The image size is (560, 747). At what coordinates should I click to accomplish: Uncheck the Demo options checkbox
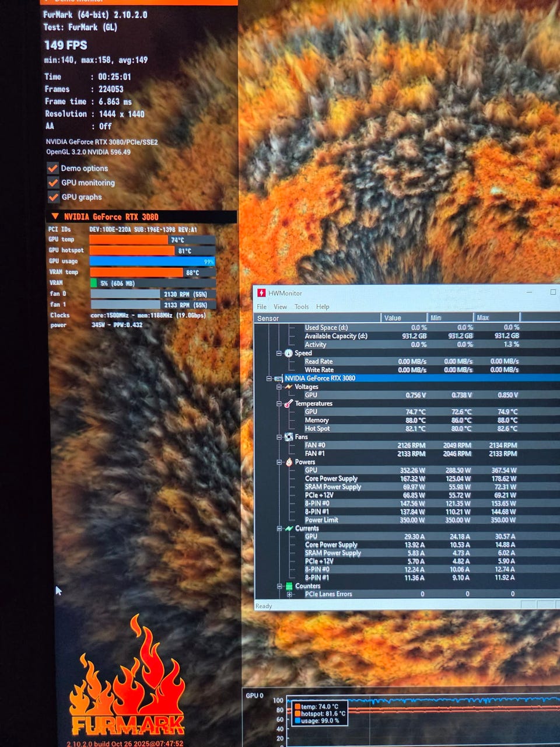point(52,168)
